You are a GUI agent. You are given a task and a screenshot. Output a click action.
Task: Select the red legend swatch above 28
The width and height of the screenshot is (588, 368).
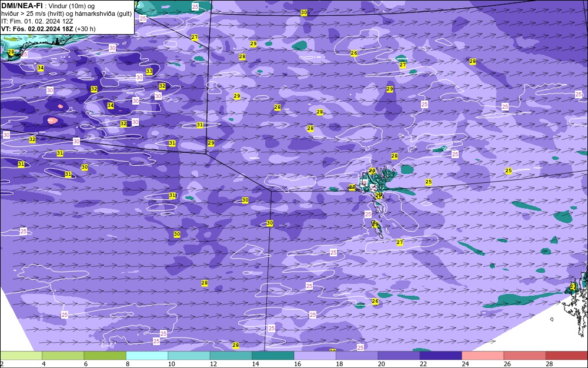tap(567, 356)
